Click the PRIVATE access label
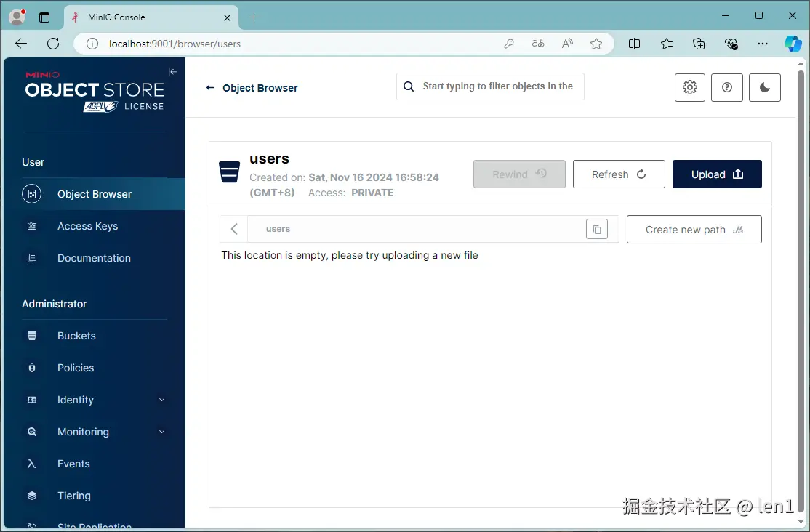Image resolution: width=810 pixels, height=532 pixels. (x=372, y=193)
